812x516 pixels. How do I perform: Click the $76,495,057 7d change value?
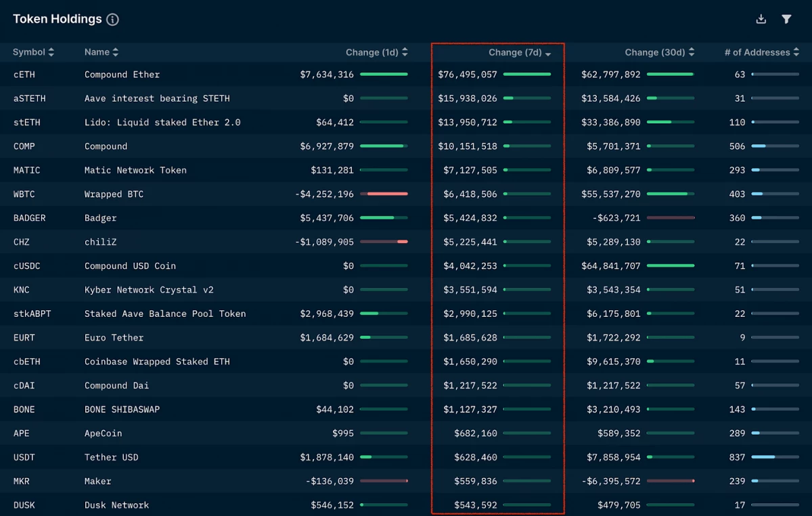pyautogui.click(x=468, y=74)
